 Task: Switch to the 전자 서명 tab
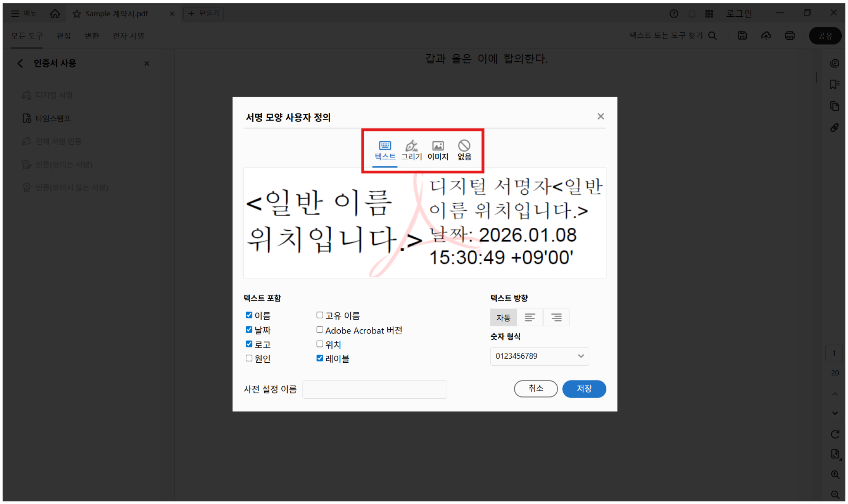128,36
